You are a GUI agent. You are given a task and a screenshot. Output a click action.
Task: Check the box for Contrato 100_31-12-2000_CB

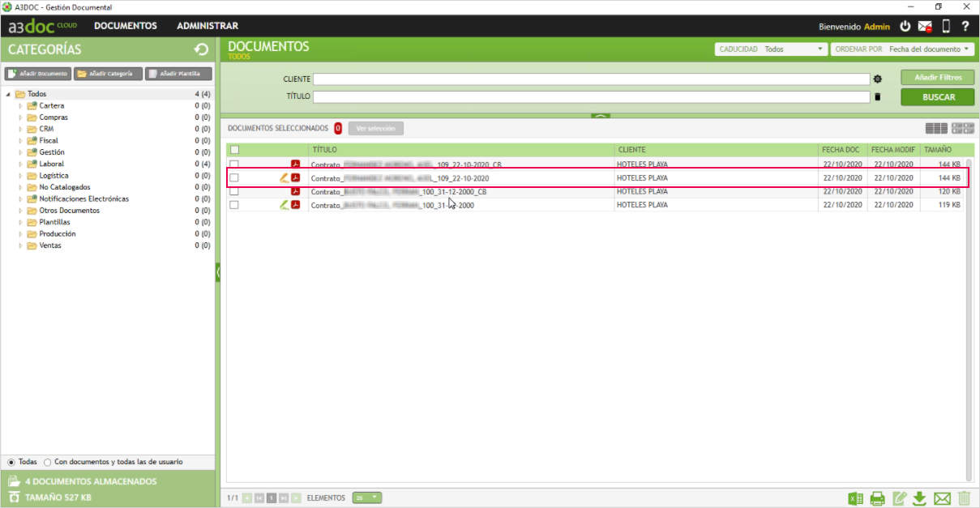tap(234, 191)
